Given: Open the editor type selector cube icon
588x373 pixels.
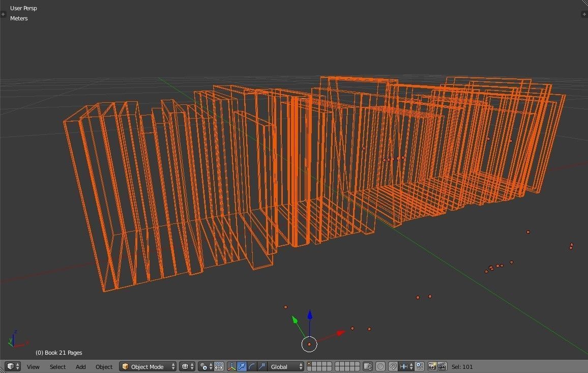Looking at the screenshot, I should click(13, 366).
